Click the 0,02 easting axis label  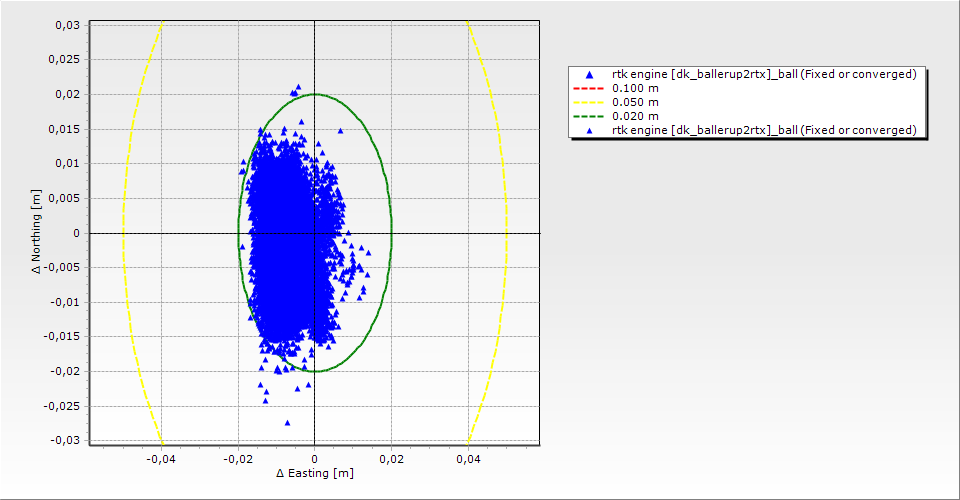click(x=391, y=459)
